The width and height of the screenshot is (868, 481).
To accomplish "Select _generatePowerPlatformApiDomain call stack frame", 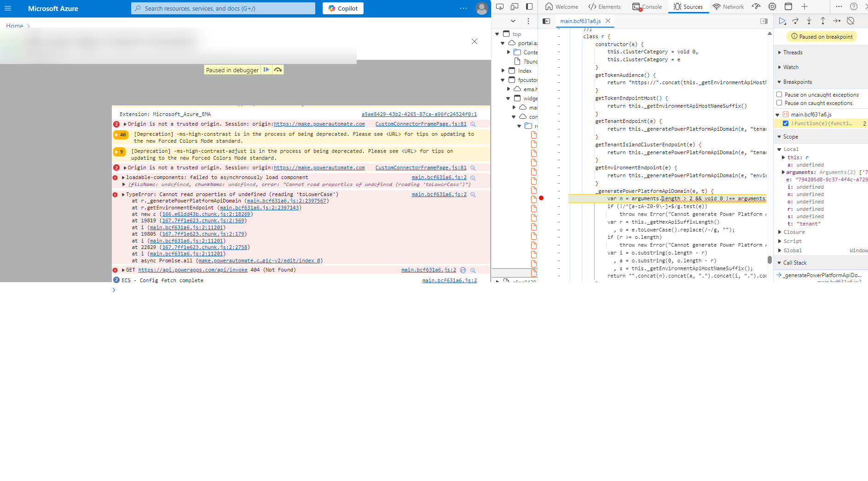I will [822, 275].
